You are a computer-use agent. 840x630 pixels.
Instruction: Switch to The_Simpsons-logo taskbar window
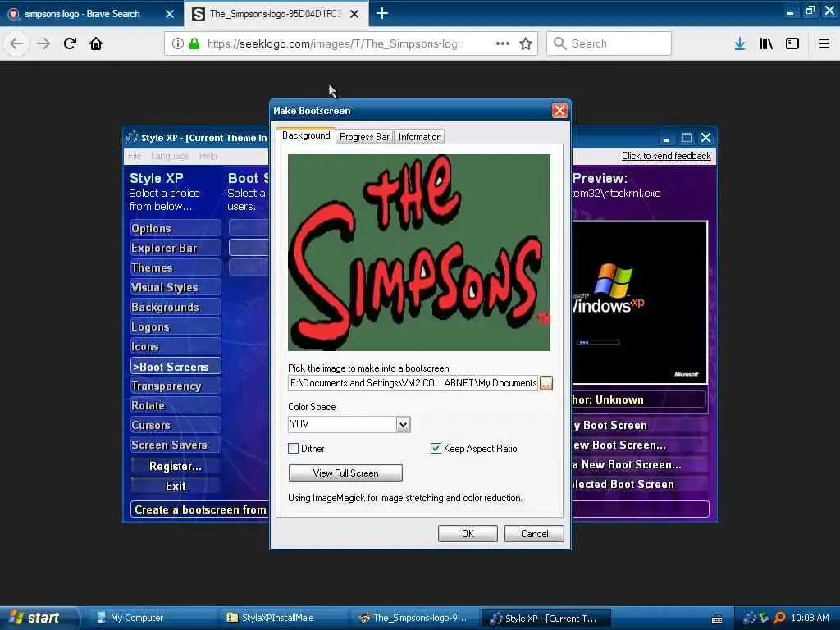tap(414, 618)
